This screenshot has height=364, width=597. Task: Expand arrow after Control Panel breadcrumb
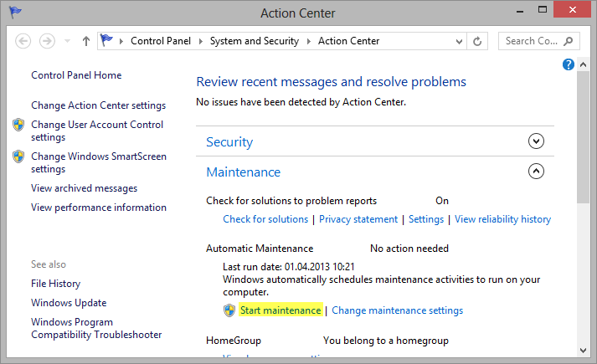201,41
